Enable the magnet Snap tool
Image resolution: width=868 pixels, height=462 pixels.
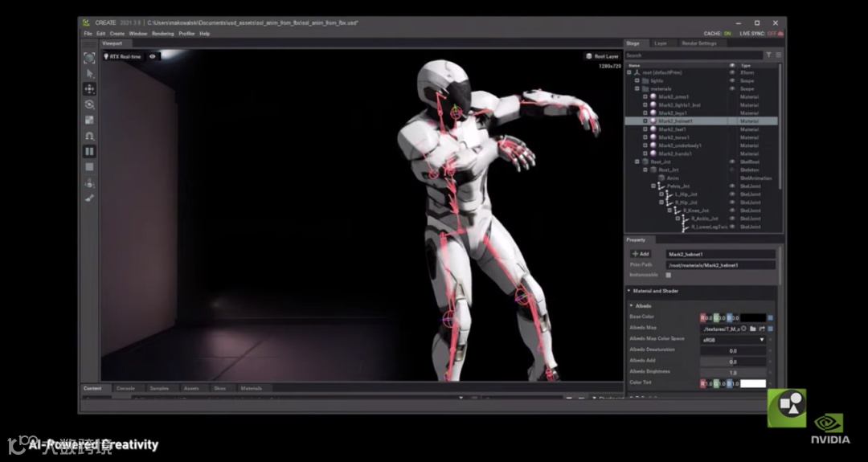point(89,136)
